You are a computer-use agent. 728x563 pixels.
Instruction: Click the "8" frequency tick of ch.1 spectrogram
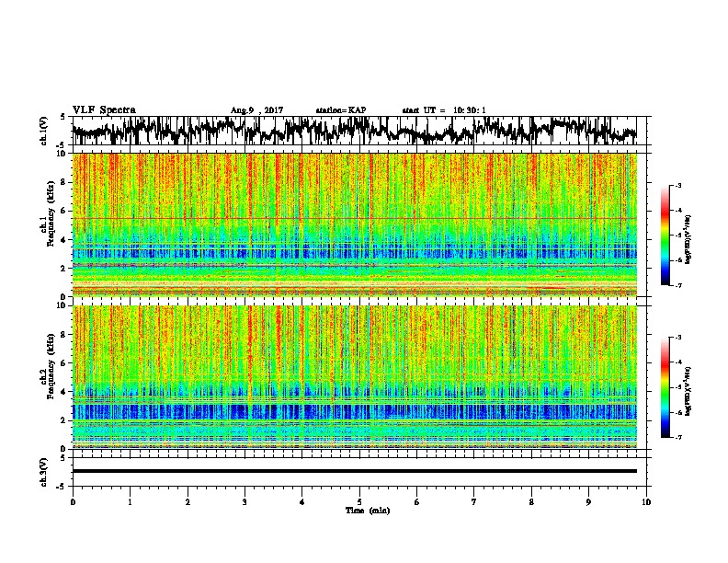pos(65,182)
